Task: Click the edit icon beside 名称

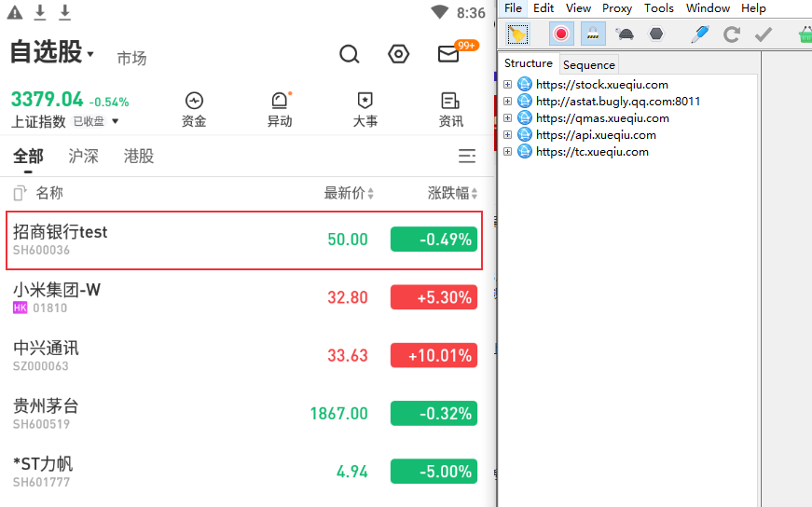Action: click(x=20, y=193)
